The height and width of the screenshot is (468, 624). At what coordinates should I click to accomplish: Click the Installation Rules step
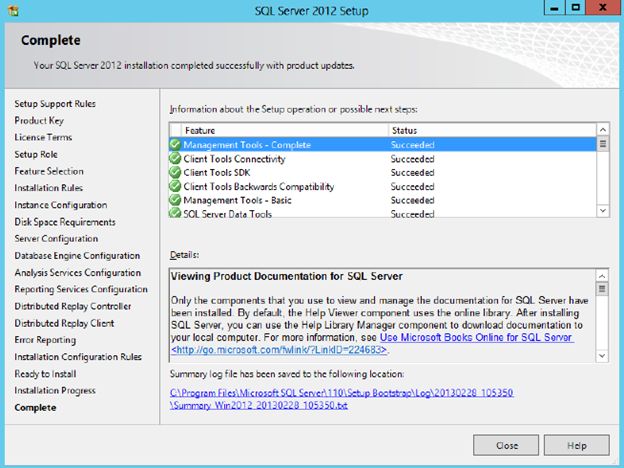(x=49, y=187)
